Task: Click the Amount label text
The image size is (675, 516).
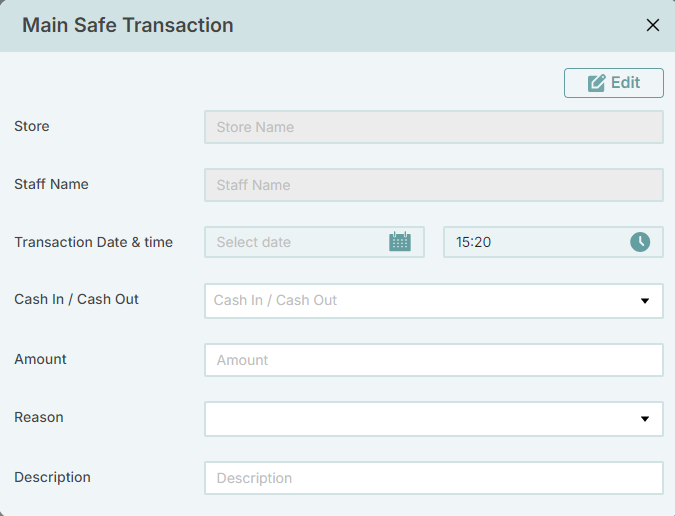Action: [x=40, y=359]
